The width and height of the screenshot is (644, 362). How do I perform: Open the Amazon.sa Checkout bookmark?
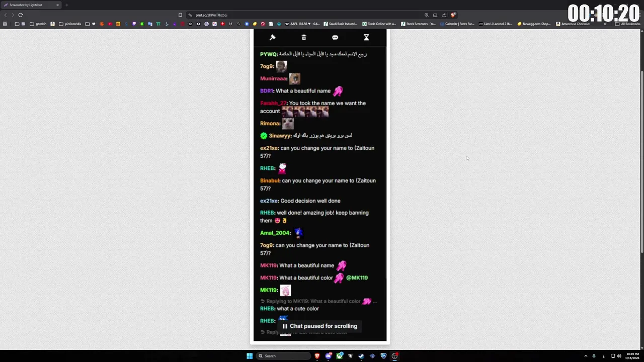(x=573, y=24)
